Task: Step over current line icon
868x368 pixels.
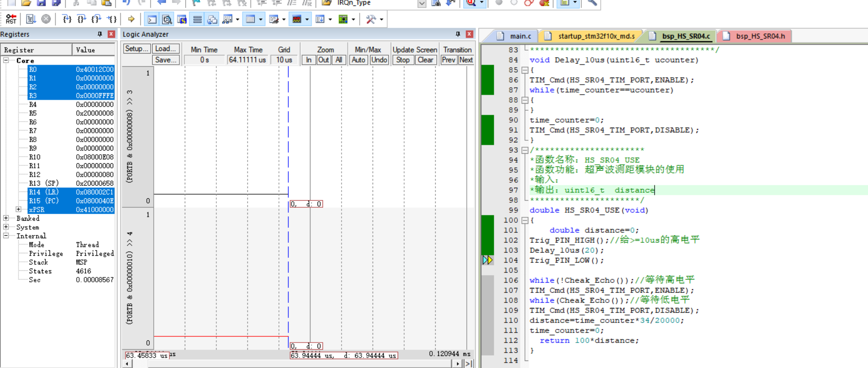Action: click(82, 19)
